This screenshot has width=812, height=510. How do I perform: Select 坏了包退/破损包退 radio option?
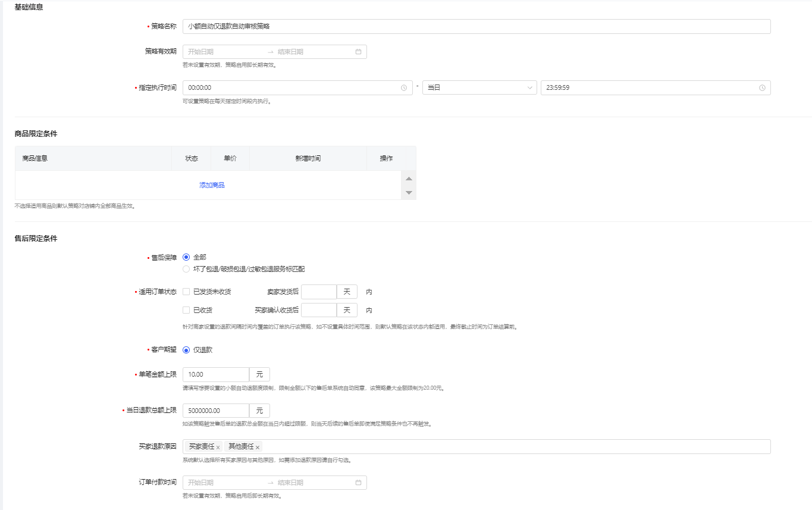[186, 269]
